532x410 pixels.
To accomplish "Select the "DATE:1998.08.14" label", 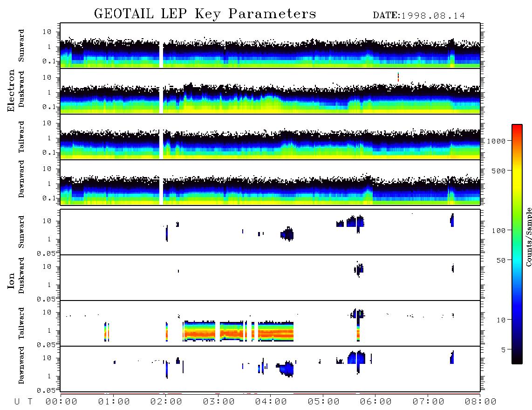I will 419,16.
